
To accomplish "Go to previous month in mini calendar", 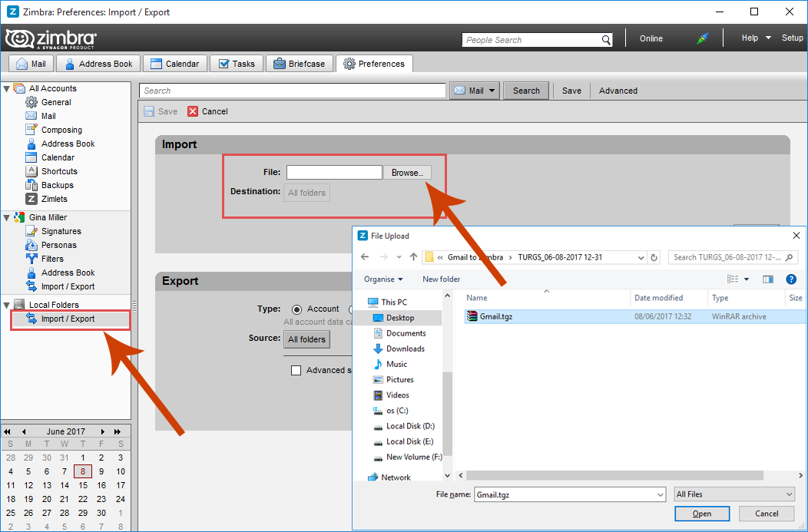I will (x=24, y=431).
